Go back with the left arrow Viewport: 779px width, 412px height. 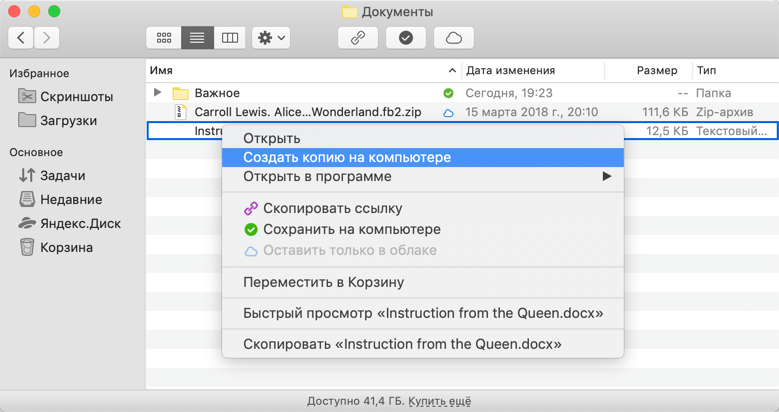[21, 38]
